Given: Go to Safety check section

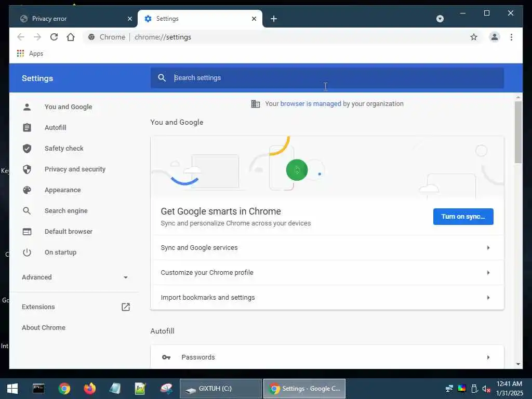Looking at the screenshot, I should tap(64, 148).
